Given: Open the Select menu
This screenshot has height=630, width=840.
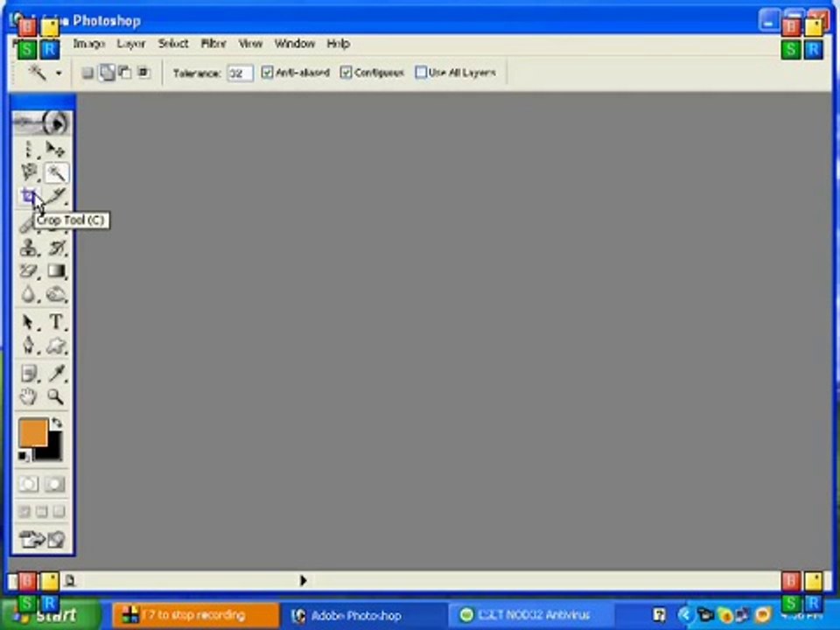Looking at the screenshot, I should [x=173, y=44].
